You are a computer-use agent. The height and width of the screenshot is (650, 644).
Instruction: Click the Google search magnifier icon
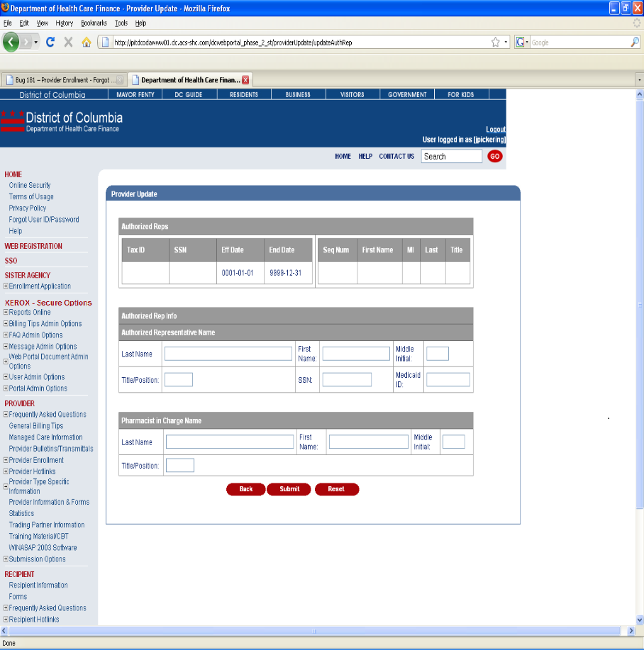point(634,43)
